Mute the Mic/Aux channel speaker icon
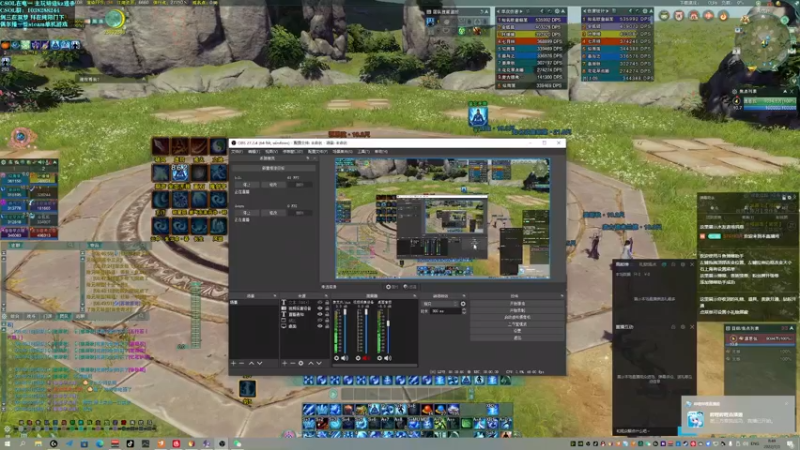This screenshot has width=800, height=450. pos(345,358)
